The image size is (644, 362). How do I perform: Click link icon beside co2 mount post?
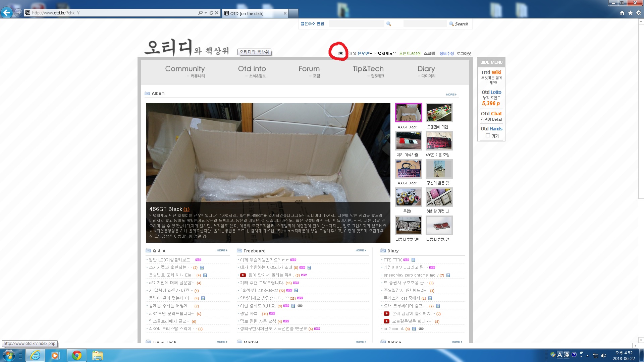tap(421, 329)
